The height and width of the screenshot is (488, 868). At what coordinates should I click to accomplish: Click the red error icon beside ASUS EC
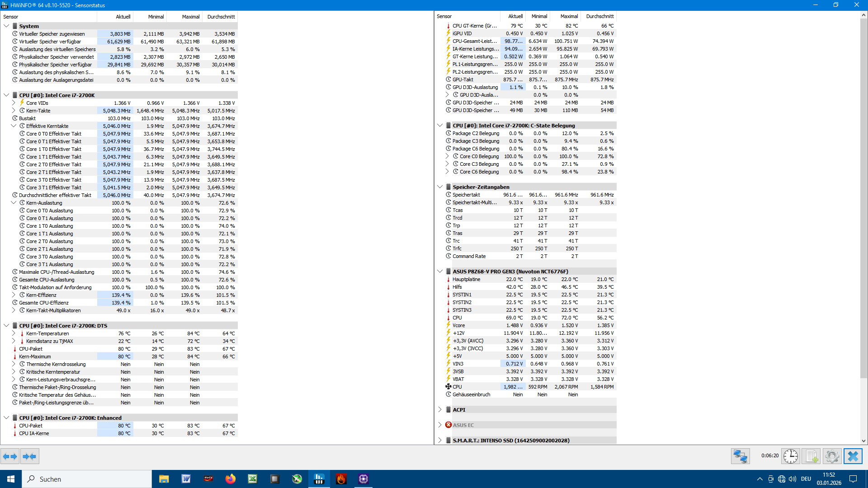448,425
